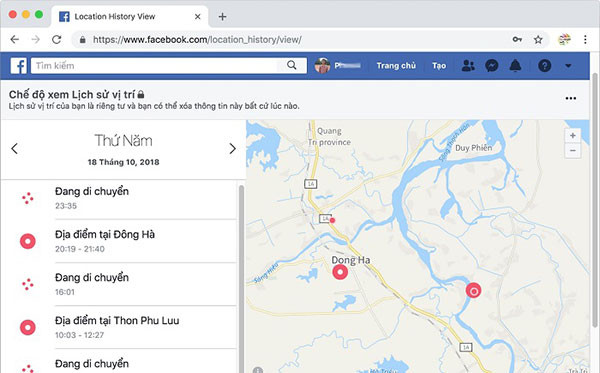Click the Tìm kiếm search field
Screen dimensions: 600x373
(154, 65)
